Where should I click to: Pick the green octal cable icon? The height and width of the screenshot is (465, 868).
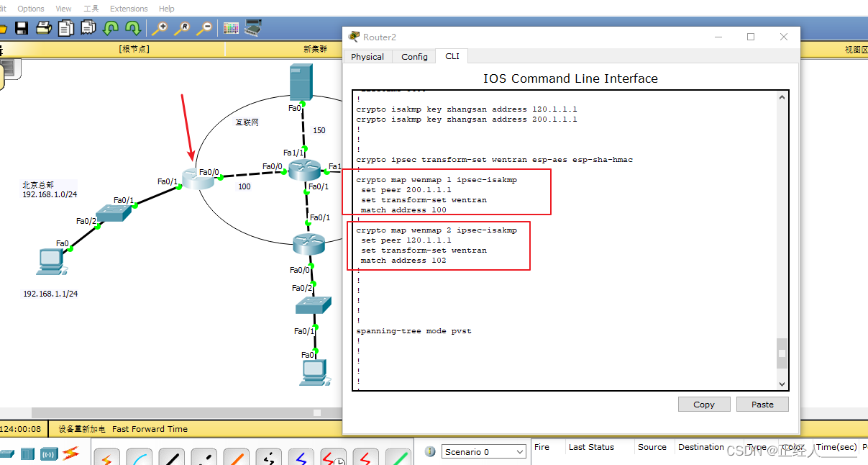click(x=398, y=457)
